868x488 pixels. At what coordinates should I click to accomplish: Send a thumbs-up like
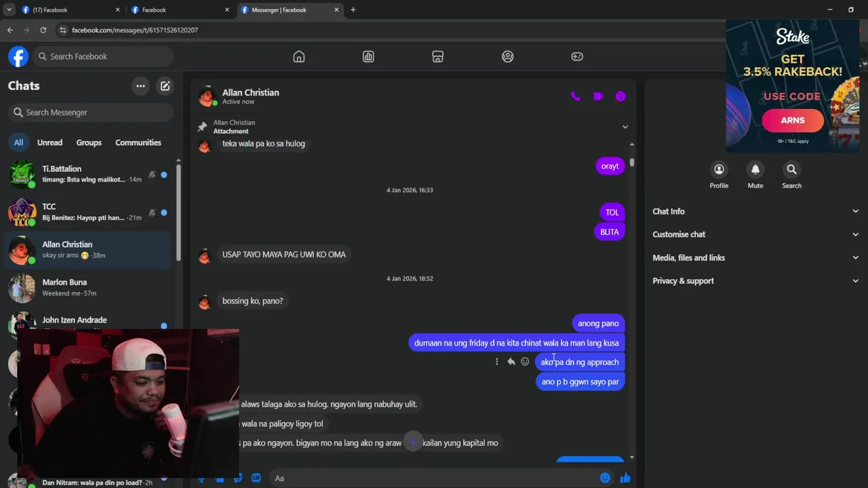(x=625, y=478)
